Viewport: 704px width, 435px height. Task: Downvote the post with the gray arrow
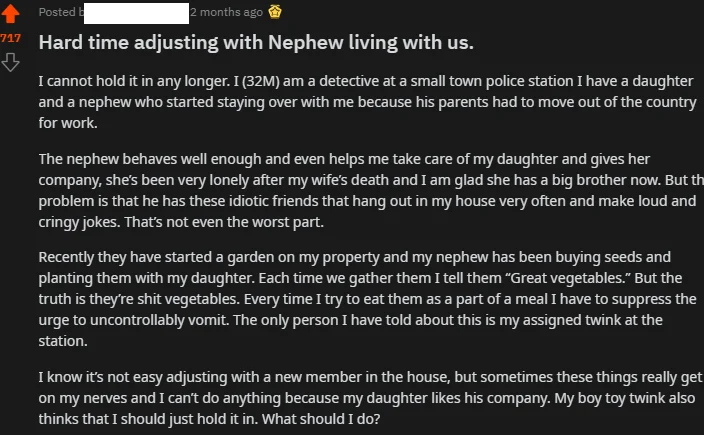pos(10,62)
